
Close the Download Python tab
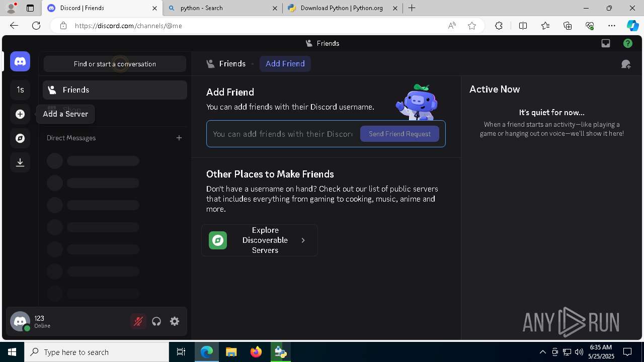pos(395,8)
